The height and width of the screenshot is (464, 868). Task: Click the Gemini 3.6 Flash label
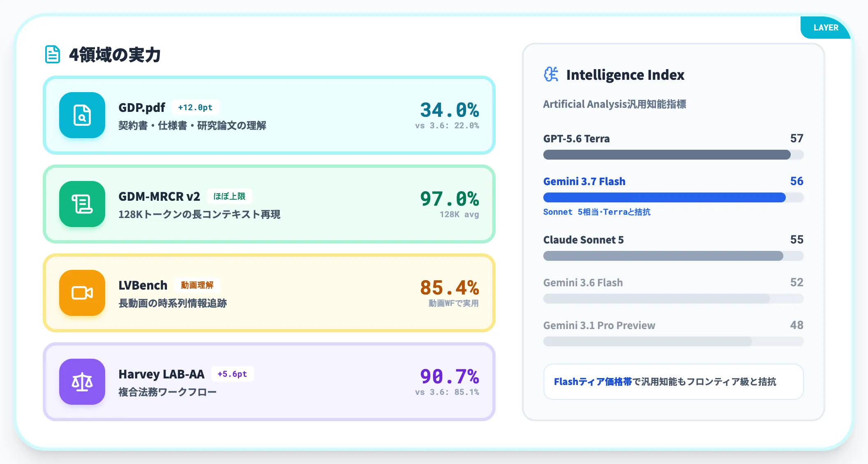pyautogui.click(x=583, y=283)
